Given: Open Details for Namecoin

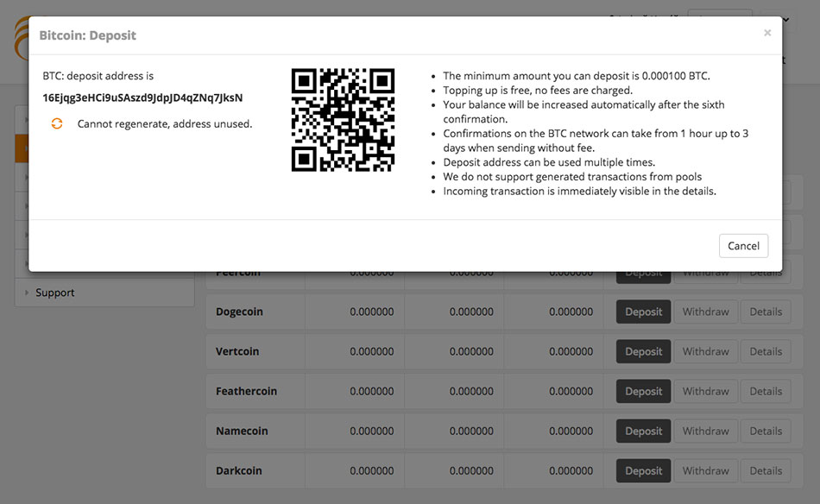Looking at the screenshot, I should [766, 431].
